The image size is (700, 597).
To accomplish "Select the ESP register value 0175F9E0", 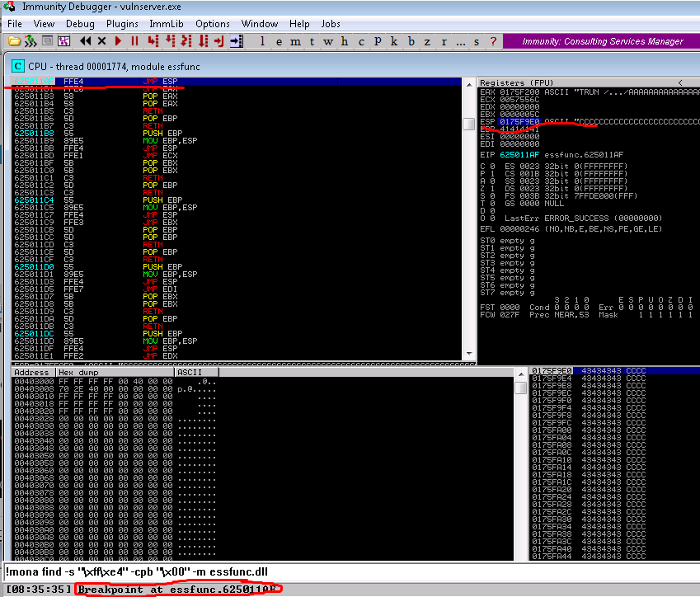I will tap(519, 121).
